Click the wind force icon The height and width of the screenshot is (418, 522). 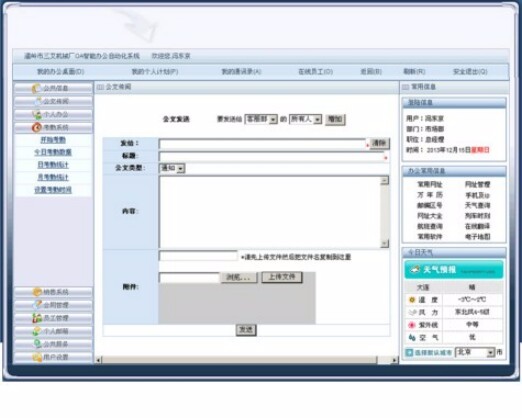tap(412, 312)
